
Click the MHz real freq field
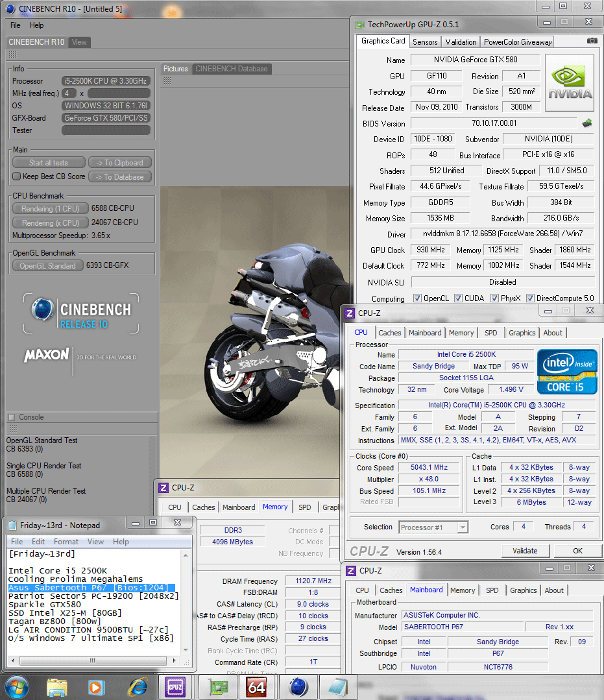coord(119,93)
